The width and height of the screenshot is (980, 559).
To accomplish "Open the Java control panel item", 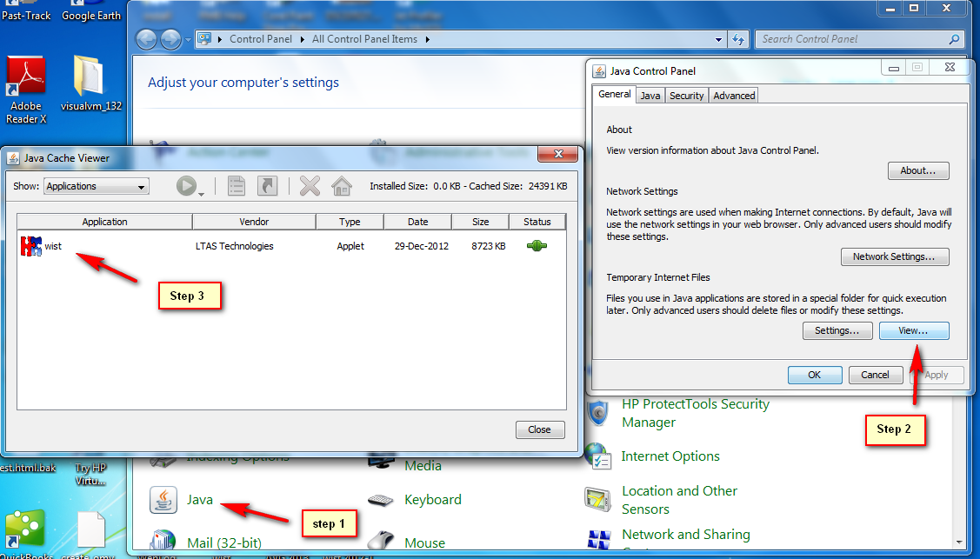I will tap(200, 500).
